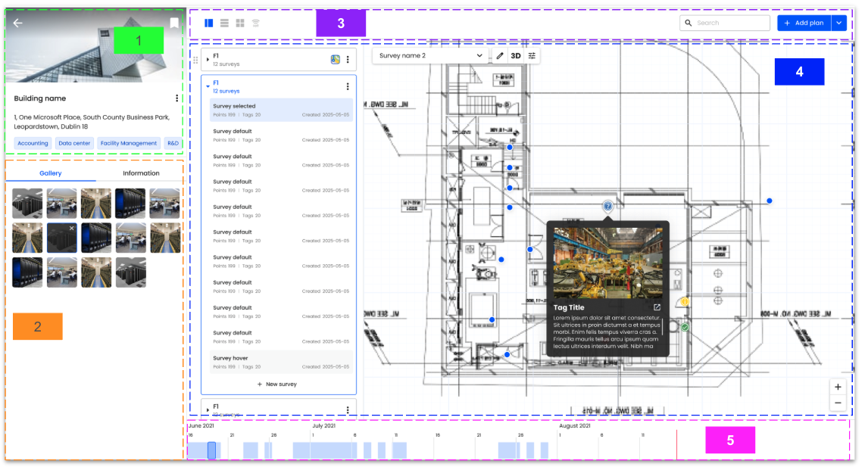The image size is (868, 470).
Task: Bookmark this building
Action: (174, 23)
